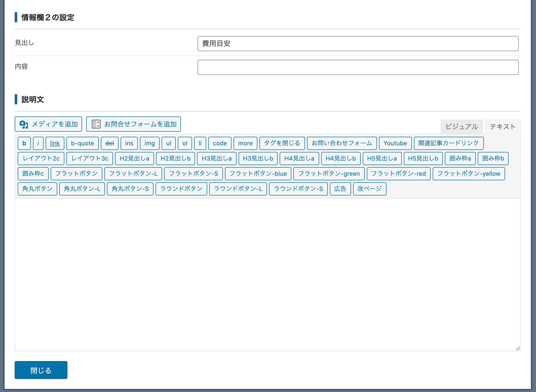Click inside the 説明文 text editor area
The image size is (536, 392).
(267, 275)
